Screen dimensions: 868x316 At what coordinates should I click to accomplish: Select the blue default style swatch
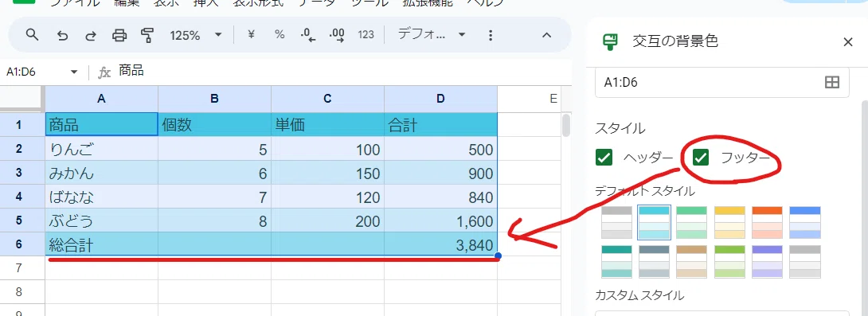[805, 222]
